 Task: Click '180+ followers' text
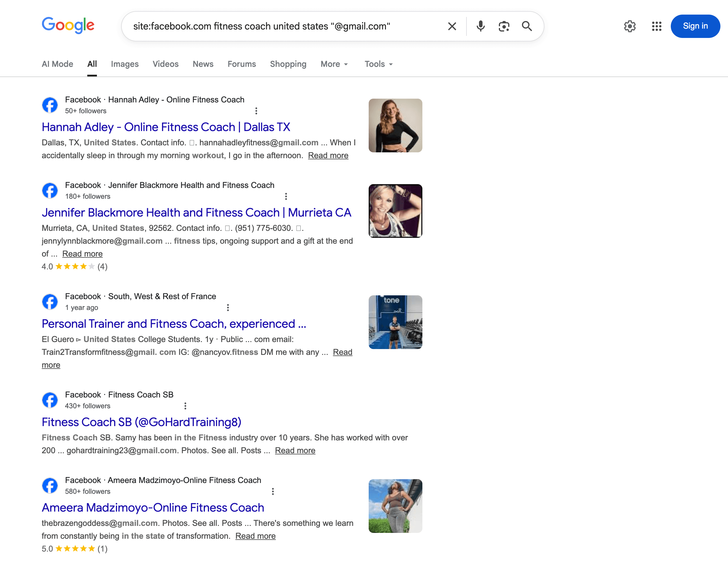[88, 196]
